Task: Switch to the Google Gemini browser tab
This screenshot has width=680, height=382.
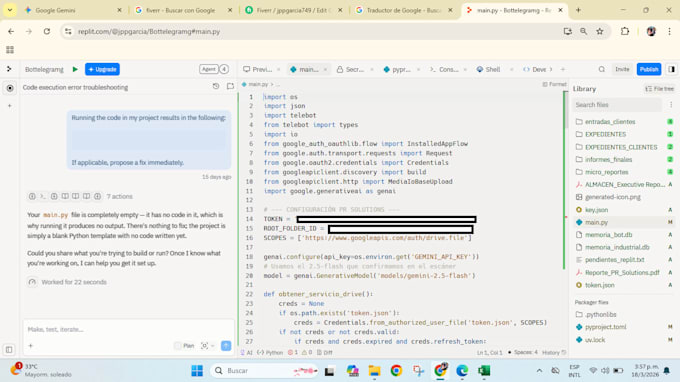Action: pos(73,10)
